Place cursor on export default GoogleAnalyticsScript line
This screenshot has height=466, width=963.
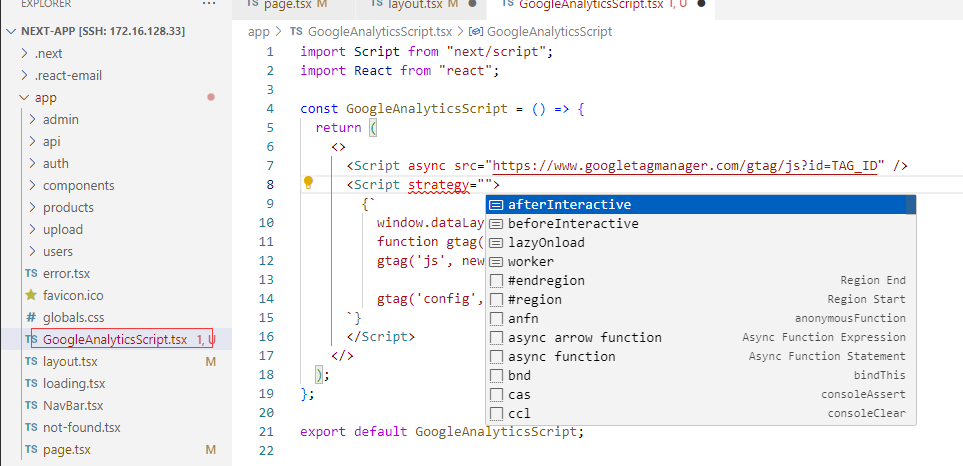coord(442,432)
